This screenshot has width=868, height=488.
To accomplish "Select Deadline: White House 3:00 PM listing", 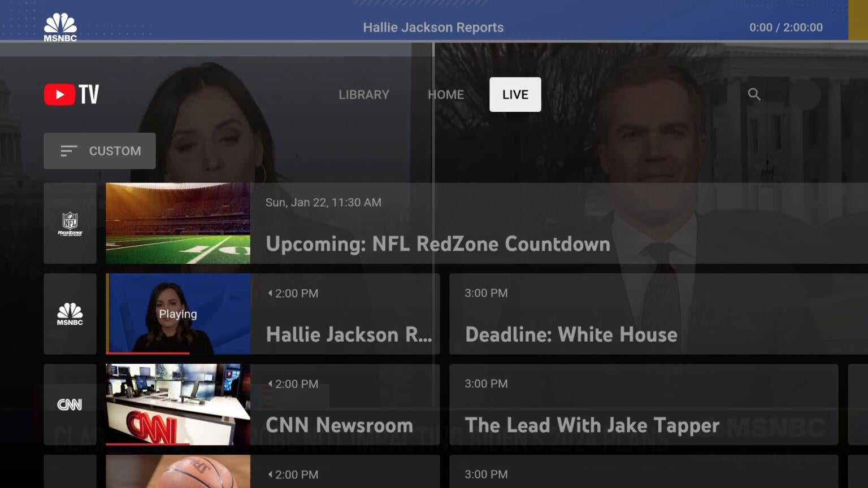I will coord(658,314).
